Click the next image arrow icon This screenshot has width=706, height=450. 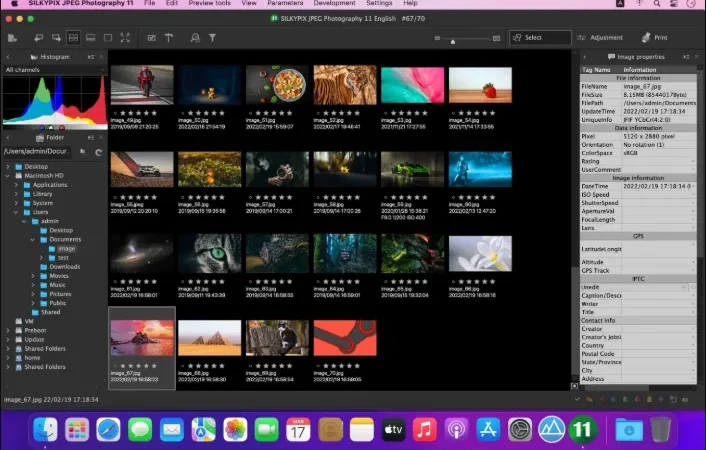(x=56, y=38)
